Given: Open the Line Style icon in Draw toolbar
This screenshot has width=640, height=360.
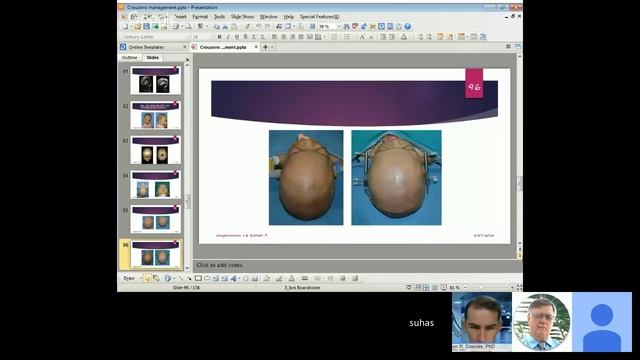Looking at the screenshot, I should [304, 278].
